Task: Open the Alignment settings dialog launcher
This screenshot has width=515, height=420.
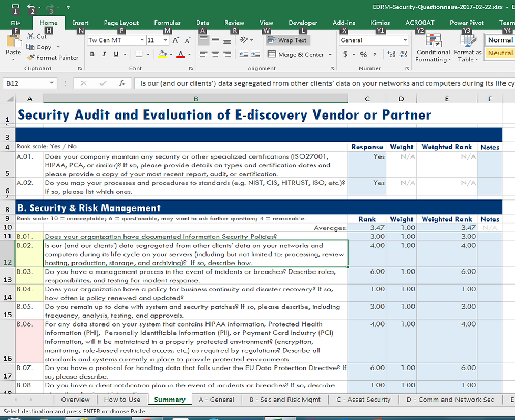Action: 332,69
